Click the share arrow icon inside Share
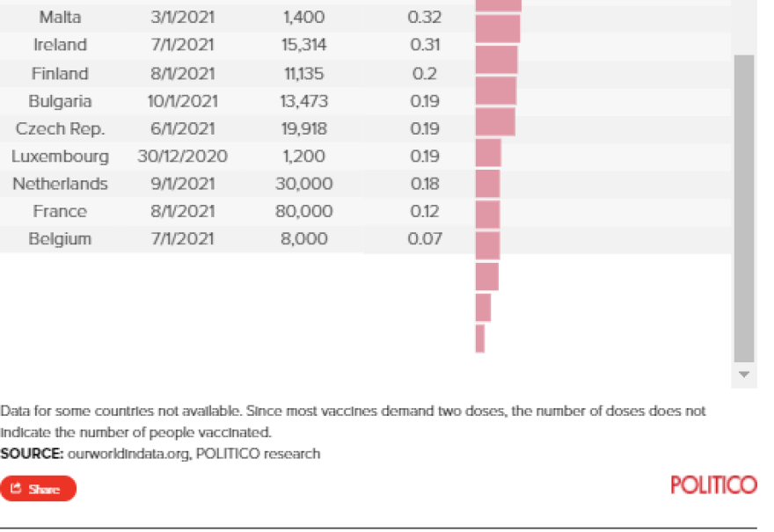This screenshot has height=532, width=774. coord(16,489)
